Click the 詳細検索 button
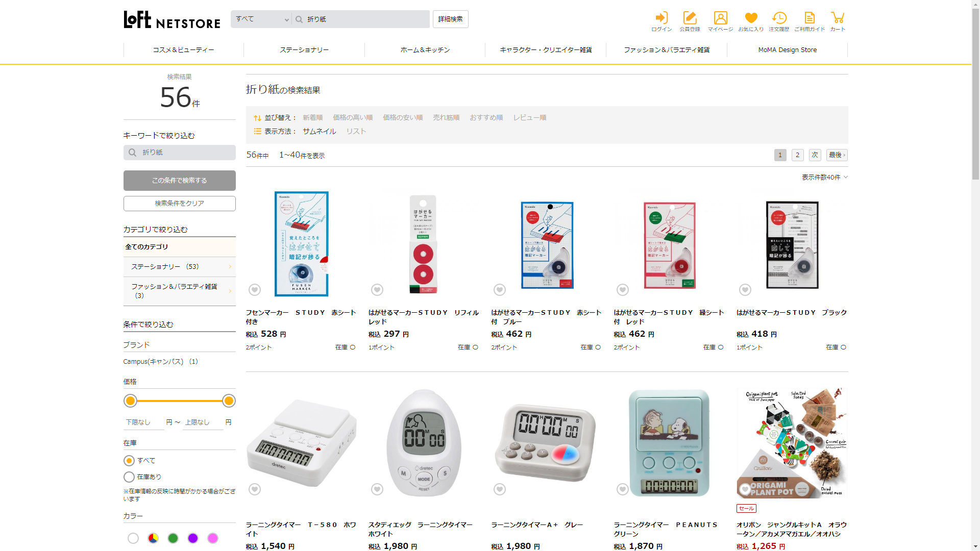The image size is (980, 551). click(x=451, y=19)
